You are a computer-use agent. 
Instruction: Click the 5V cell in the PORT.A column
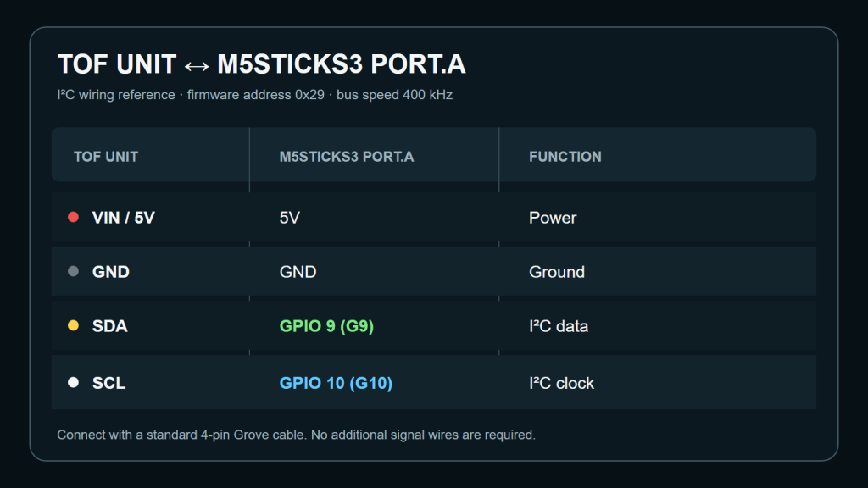(290, 218)
